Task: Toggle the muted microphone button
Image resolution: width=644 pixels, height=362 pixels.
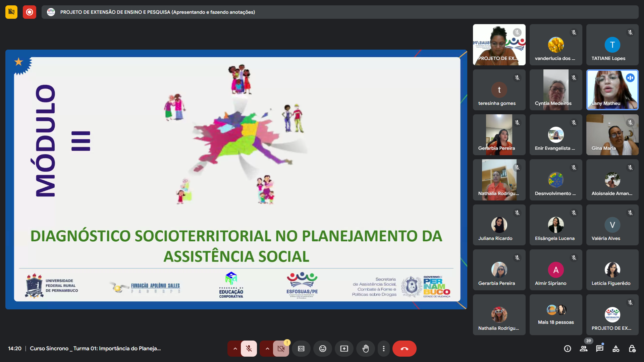Action: pyautogui.click(x=249, y=349)
